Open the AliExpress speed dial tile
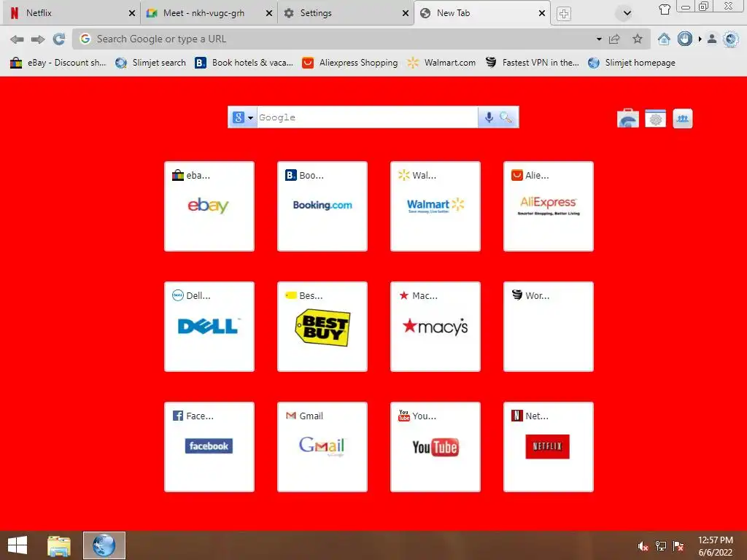This screenshot has width=747, height=560. [549, 206]
